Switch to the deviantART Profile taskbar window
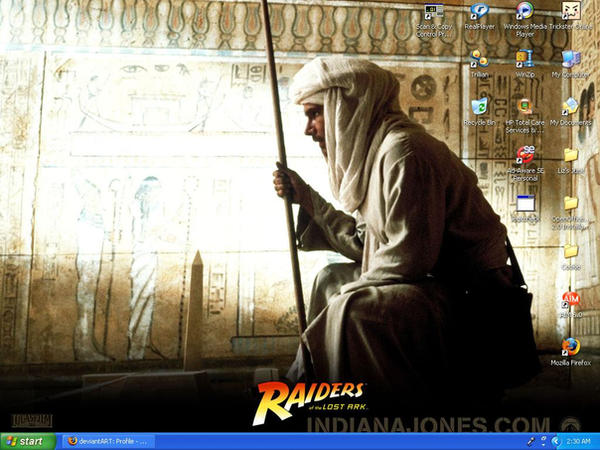The width and height of the screenshot is (600, 450). tap(109, 441)
